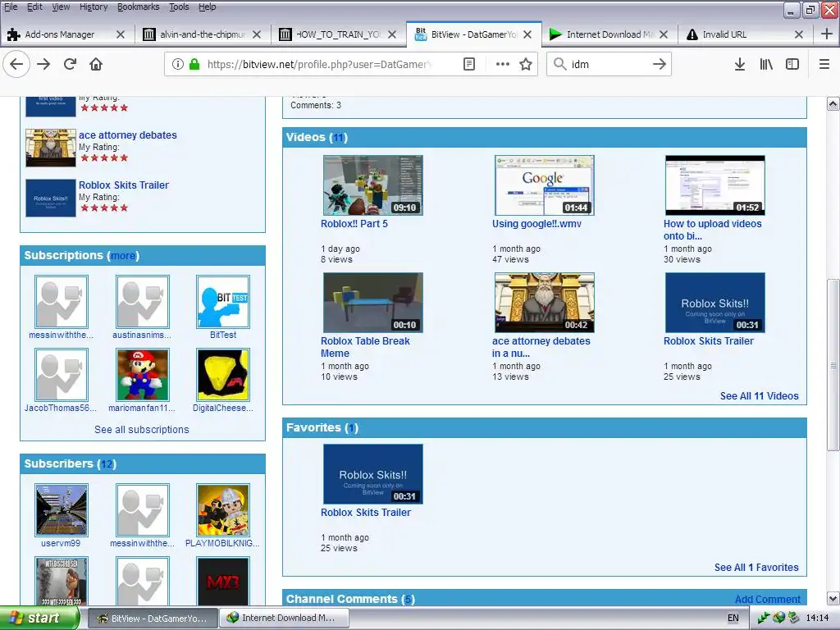Open the Library bookshelf icon
The width and height of the screenshot is (840, 630).
766,64
